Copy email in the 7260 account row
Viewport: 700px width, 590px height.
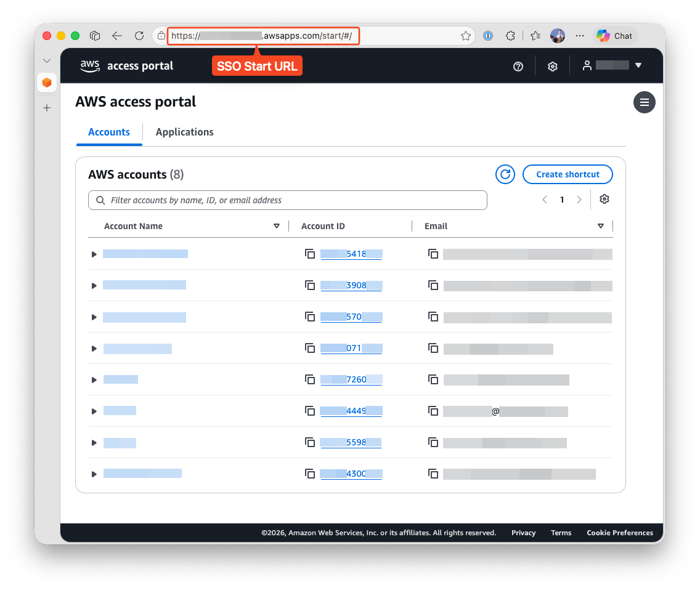pyautogui.click(x=433, y=380)
